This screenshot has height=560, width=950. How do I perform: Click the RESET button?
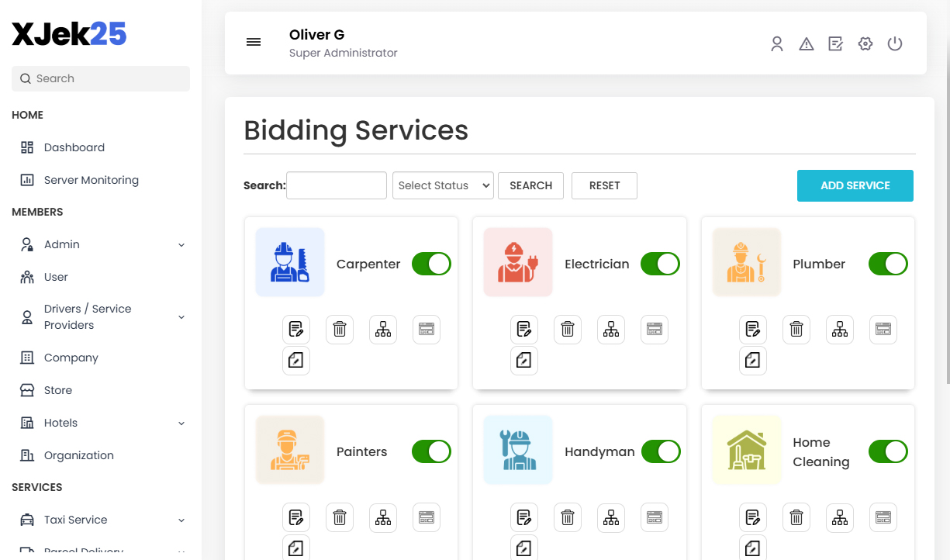[604, 185]
